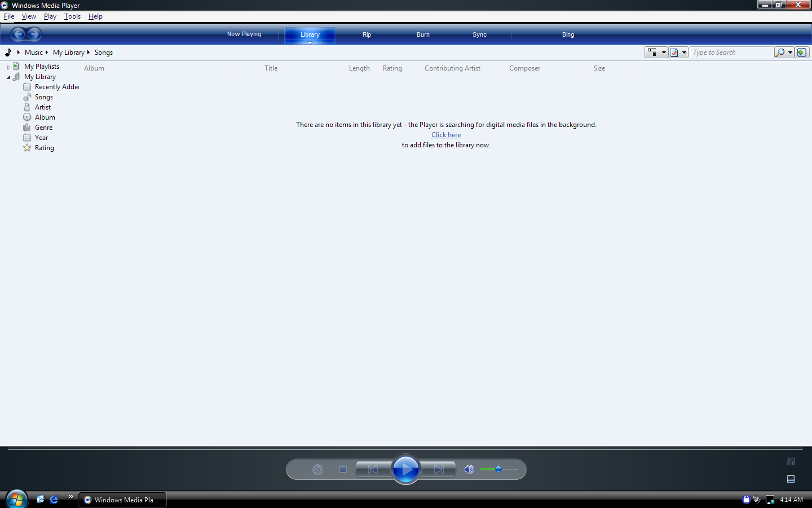Viewport: 812px width, 508px height.
Task: Click the music note category icon
Action: pos(8,52)
